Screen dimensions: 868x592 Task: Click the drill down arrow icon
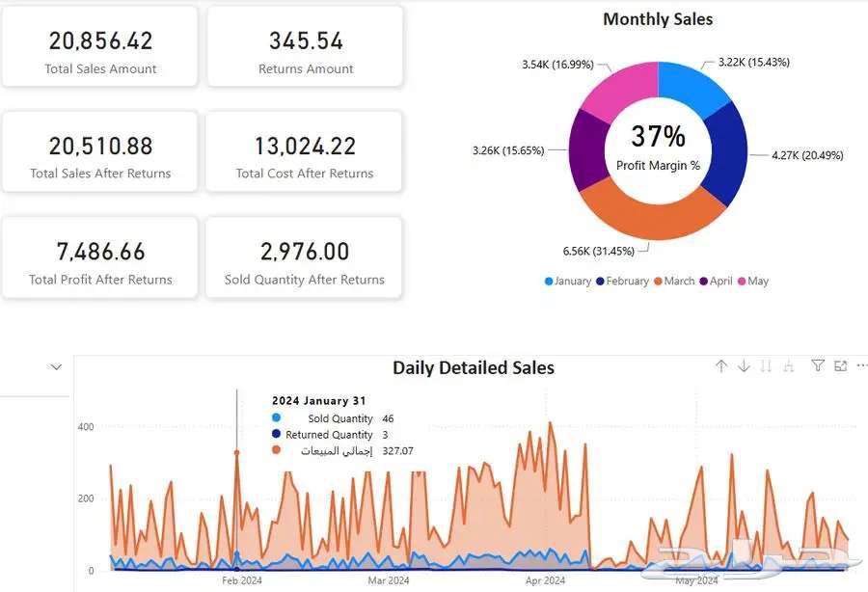[744, 366]
